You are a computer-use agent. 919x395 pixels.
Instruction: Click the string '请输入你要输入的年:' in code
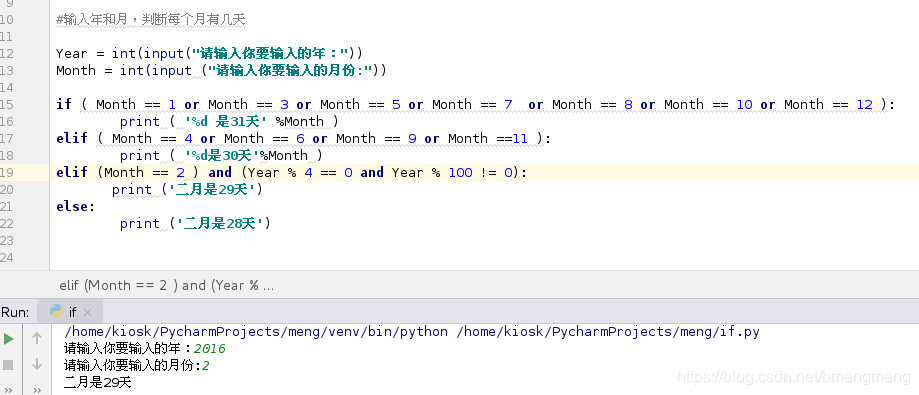(270, 53)
